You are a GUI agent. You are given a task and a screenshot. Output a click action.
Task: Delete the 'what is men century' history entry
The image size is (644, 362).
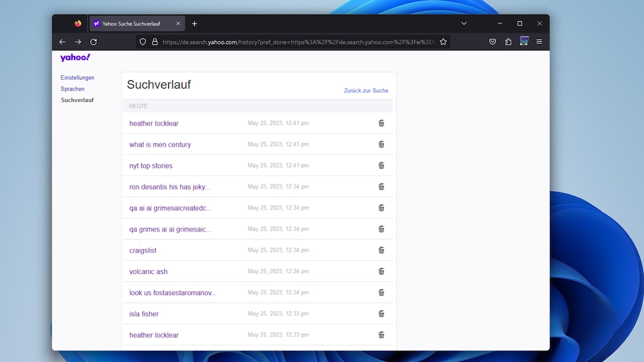coord(381,145)
